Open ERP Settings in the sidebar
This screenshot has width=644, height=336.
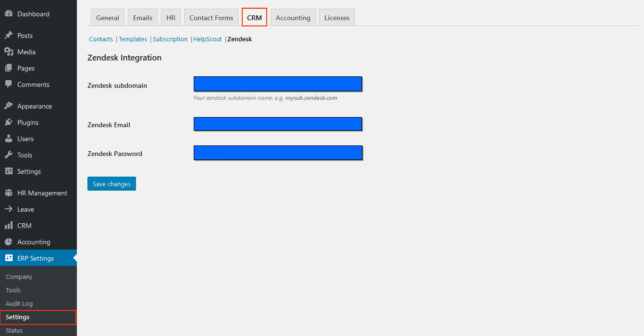[x=38, y=258]
